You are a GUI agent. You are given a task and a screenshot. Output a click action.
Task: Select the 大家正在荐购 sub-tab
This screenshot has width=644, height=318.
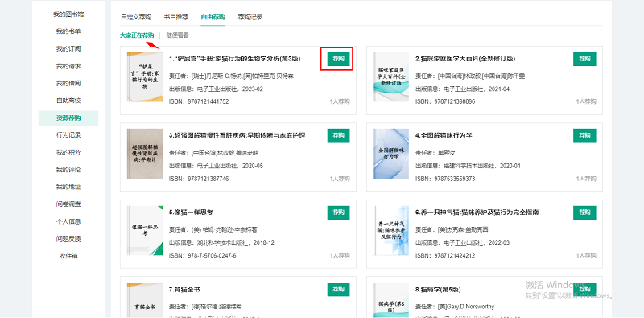137,35
